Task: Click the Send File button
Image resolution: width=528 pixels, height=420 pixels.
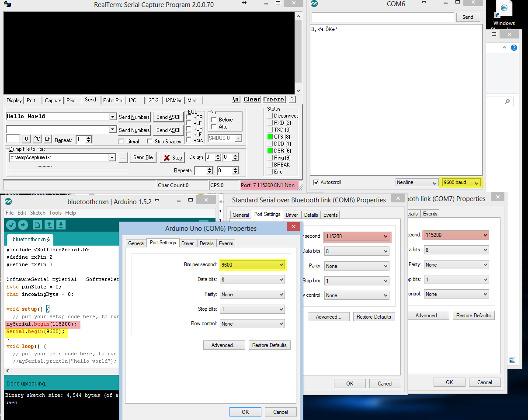Action: click(143, 157)
